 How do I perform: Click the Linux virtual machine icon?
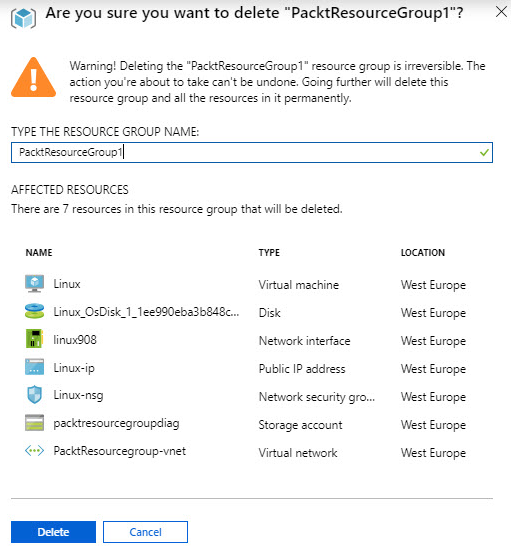[x=35, y=284]
